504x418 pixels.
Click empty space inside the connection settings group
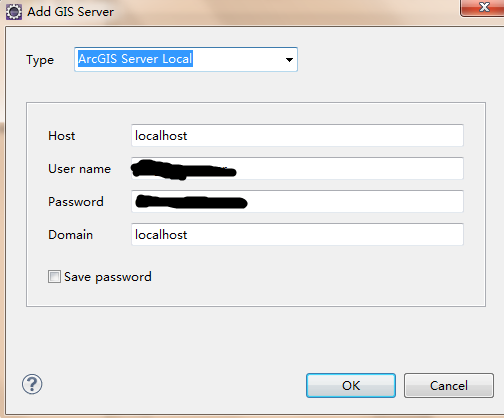[300, 280]
